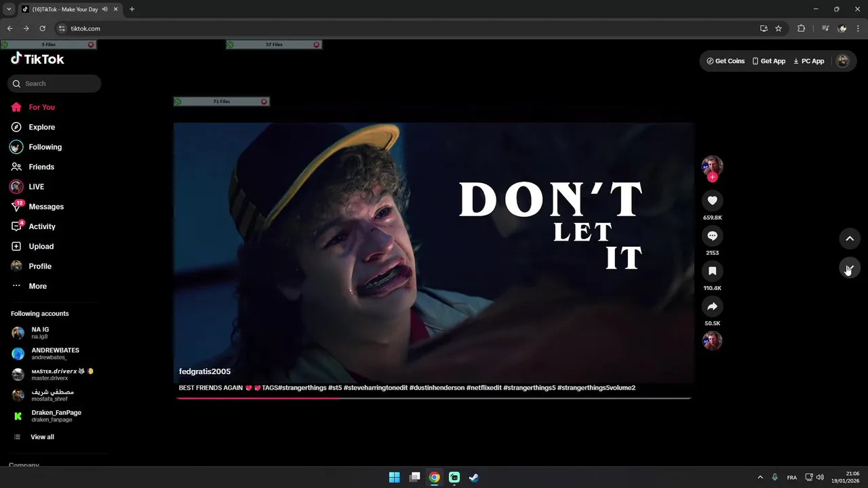Click Get App button
The height and width of the screenshot is (488, 868).
coord(769,61)
